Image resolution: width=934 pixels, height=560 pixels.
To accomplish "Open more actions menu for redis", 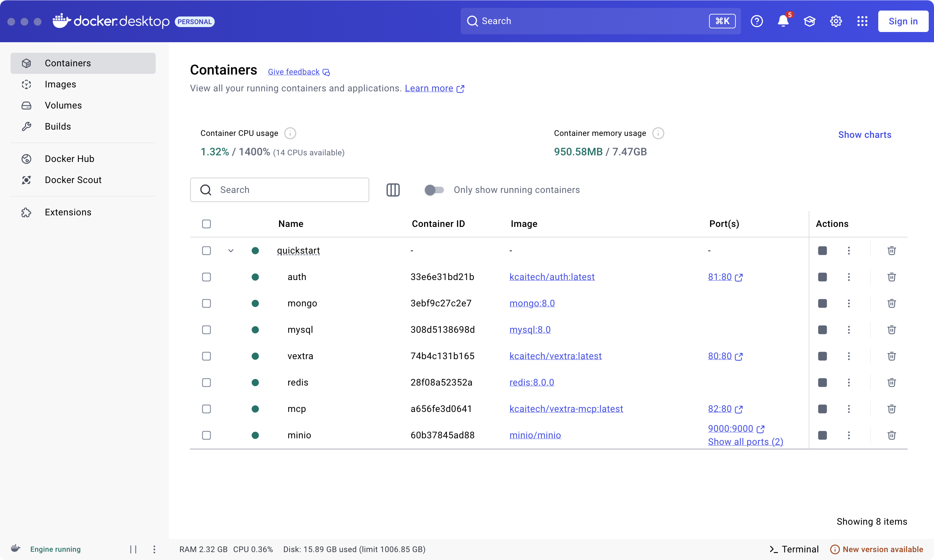I will tap(849, 383).
